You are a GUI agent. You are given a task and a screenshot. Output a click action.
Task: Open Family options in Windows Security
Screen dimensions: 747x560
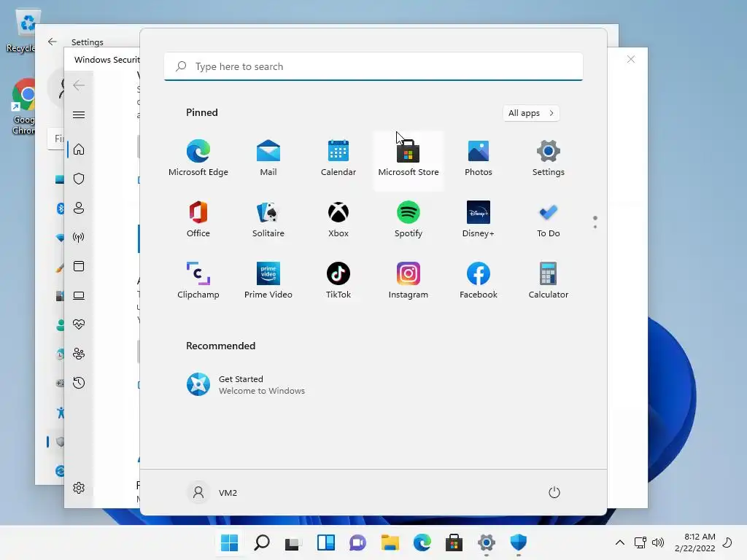coord(79,354)
